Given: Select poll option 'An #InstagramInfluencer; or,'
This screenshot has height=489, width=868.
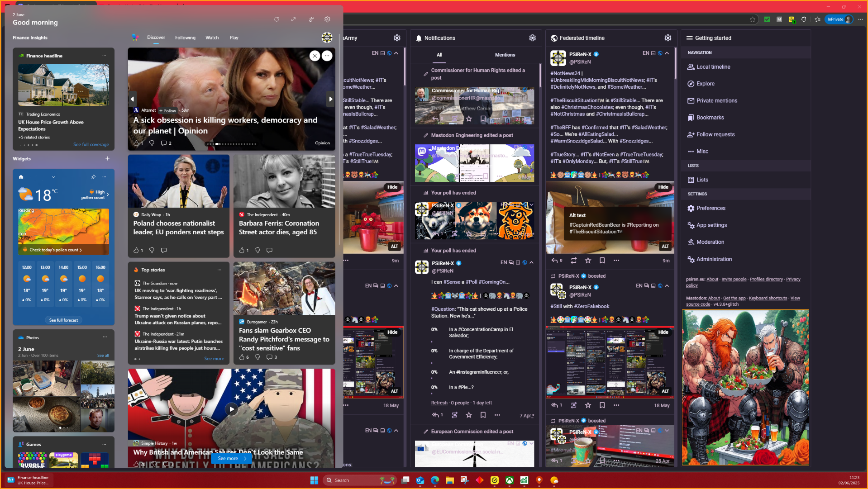Looking at the screenshot, I should click(478, 372).
